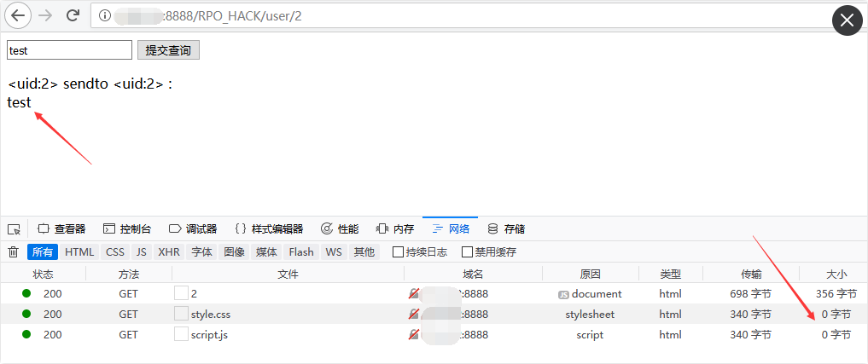The height and width of the screenshot is (364, 868).
Task: Clear network requests with the trash icon
Action: (14, 252)
